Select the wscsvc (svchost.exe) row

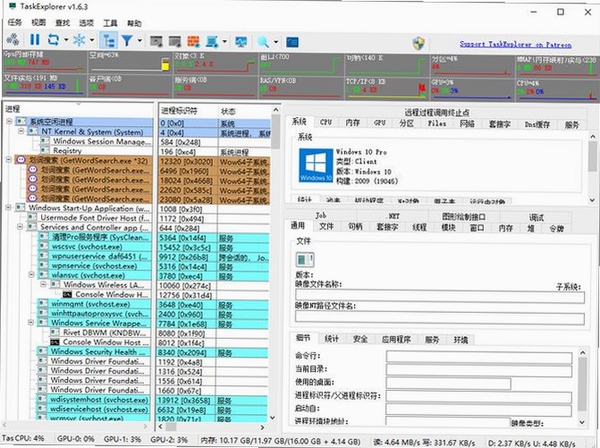click(x=95, y=246)
